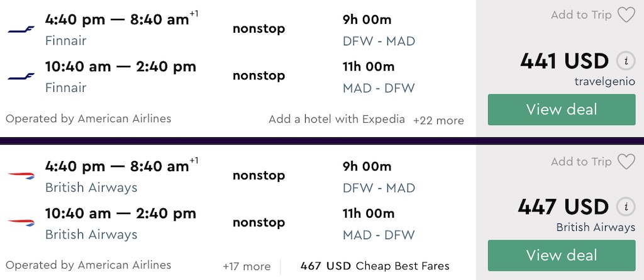Click heart icon on Finnair 441 USD result

point(626,15)
